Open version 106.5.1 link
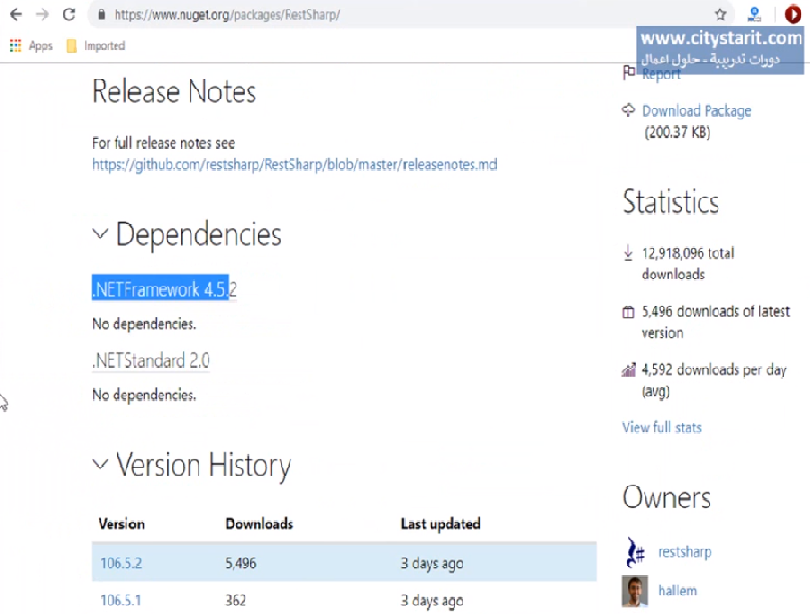This screenshot has height=614, width=810. coord(120,601)
